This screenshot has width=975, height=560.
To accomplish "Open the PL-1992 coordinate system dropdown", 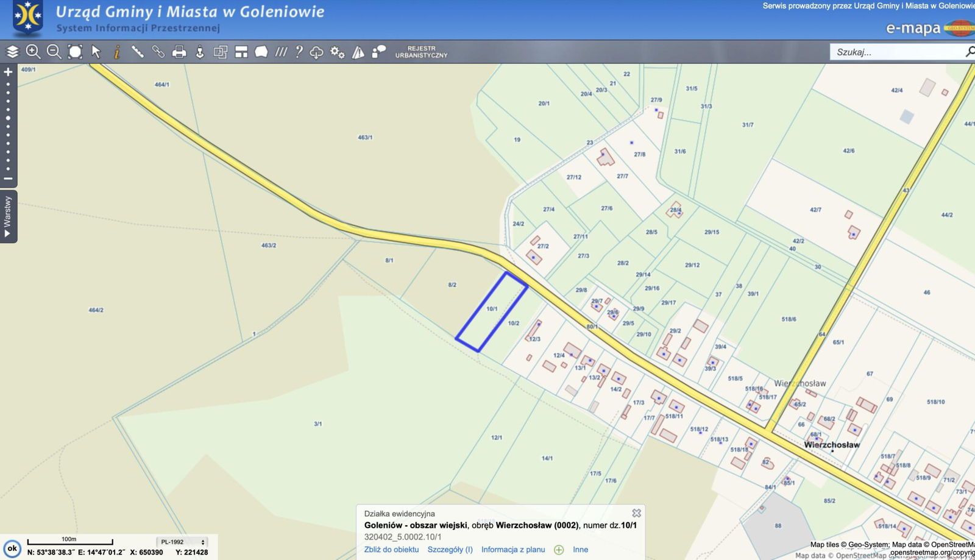I will [x=183, y=542].
